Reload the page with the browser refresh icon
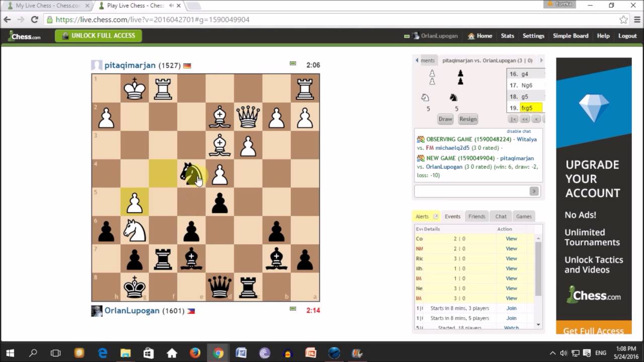Screen dimensions: 644x362 tap(34, 20)
